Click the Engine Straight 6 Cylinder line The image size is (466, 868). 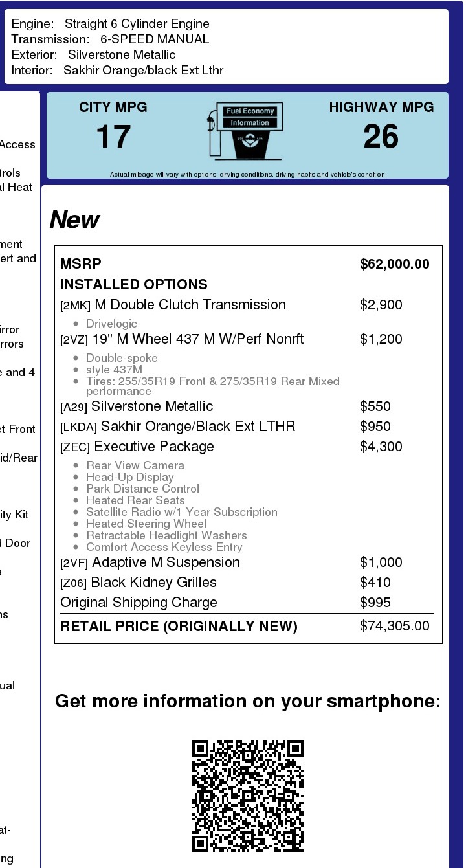pyautogui.click(x=111, y=24)
